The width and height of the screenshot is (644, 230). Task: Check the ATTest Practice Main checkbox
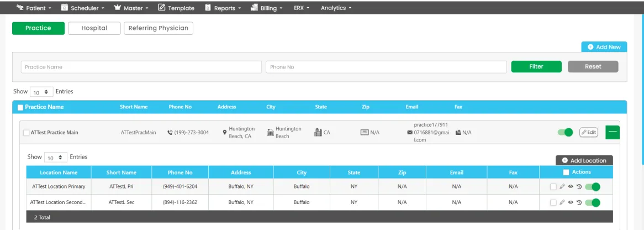click(x=27, y=133)
